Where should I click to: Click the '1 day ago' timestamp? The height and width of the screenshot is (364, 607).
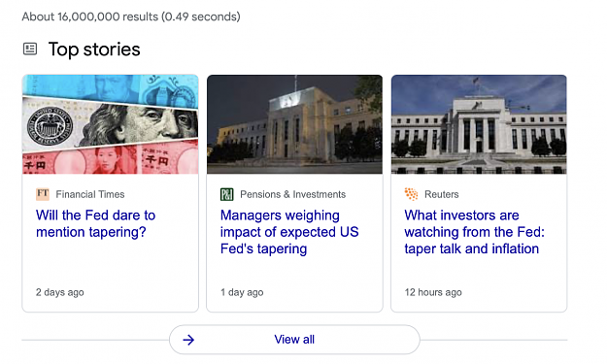[242, 292]
